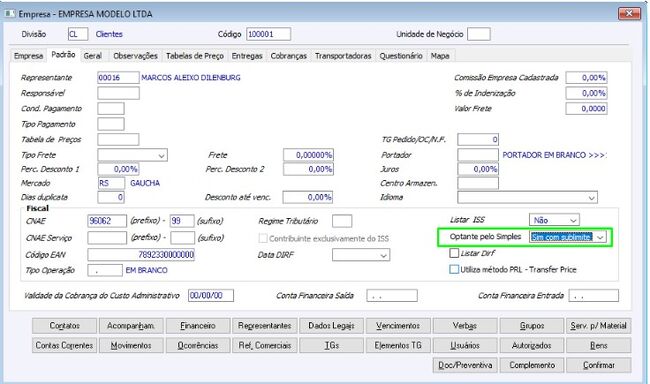650x384 pixels.
Task: Tick Contribuinte exclusivamente do ISS checkbox
Action: [x=263, y=238]
